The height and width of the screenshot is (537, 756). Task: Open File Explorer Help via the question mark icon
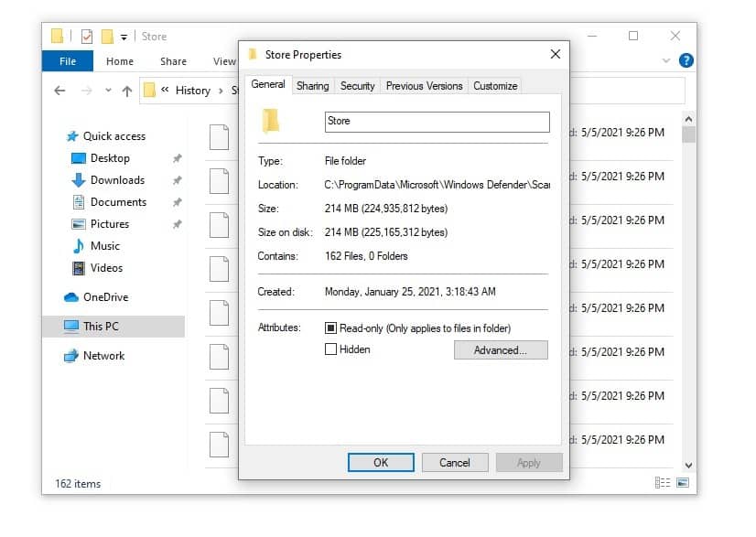(686, 60)
